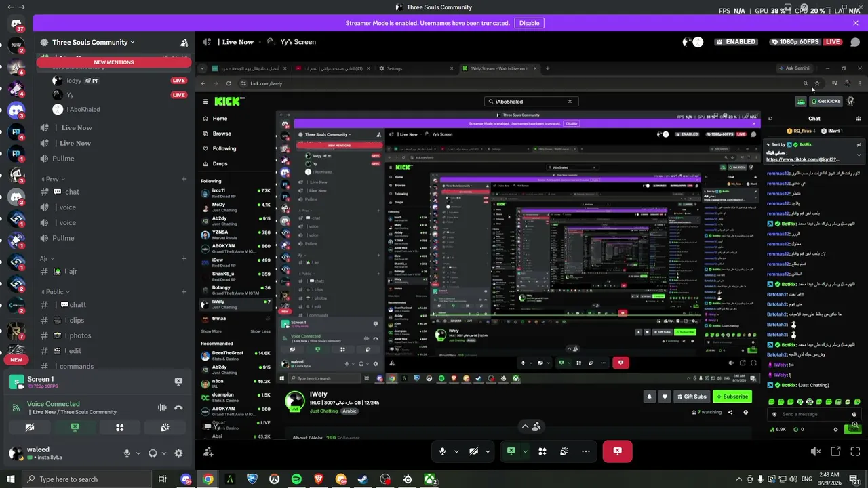Open output device arrow beside headphones icon
The height and width of the screenshot is (488, 868).
click(164, 453)
